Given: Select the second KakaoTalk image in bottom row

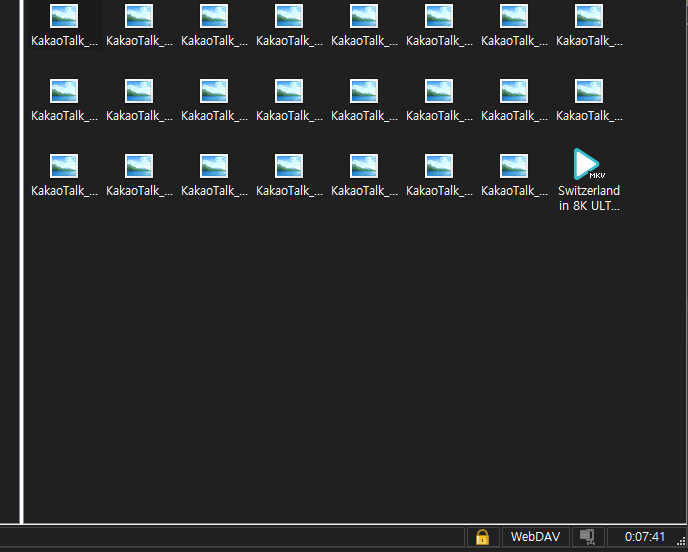Looking at the screenshot, I should pyautogui.click(x=139, y=167).
